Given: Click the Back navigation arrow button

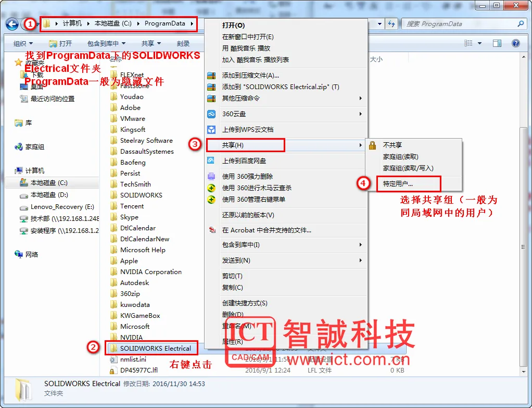Looking at the screenshot, I should pos(12,24).
